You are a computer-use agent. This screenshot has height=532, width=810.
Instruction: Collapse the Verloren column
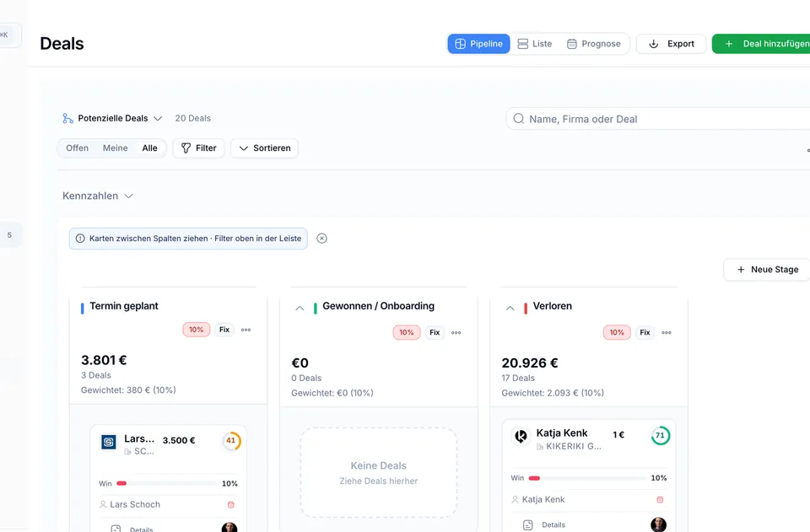tap(510, 308)
